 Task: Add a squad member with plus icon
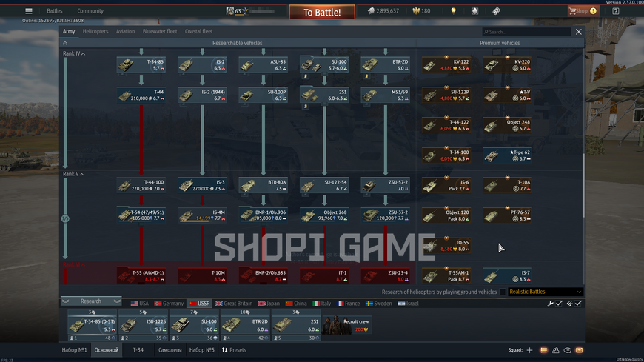529,350
